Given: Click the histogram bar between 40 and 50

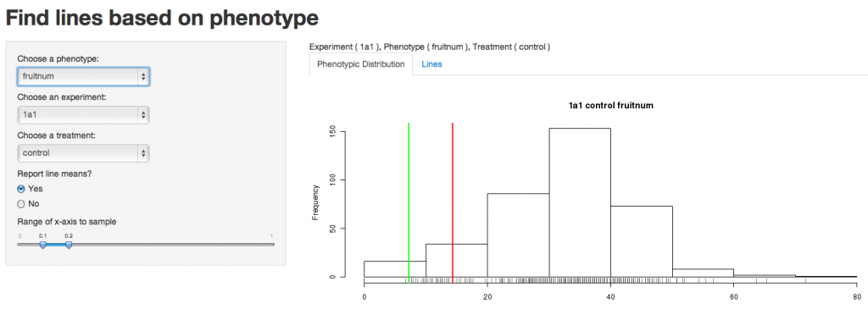Looking at the screenshot, I should [x=642, y=241].
